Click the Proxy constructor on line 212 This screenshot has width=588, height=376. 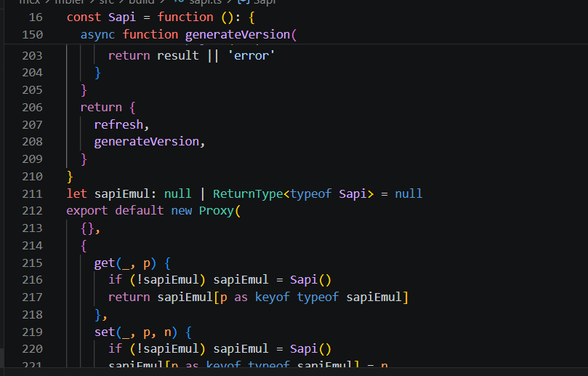(x=217, y=211)
